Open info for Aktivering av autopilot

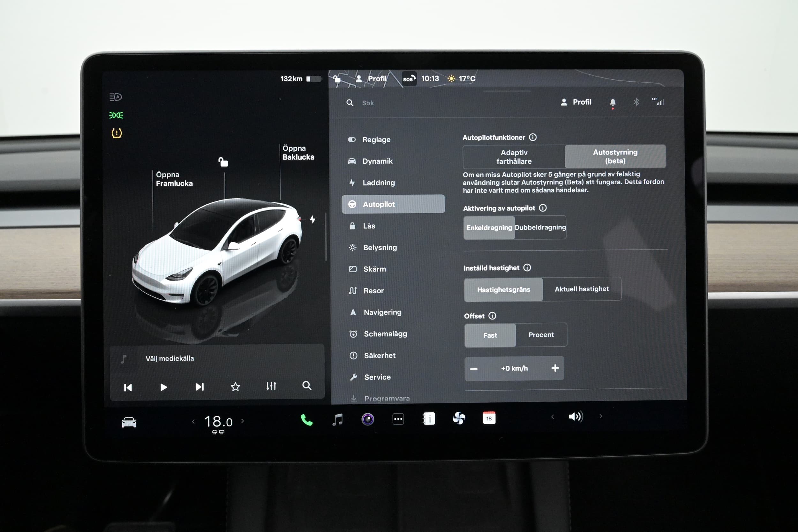543,208
